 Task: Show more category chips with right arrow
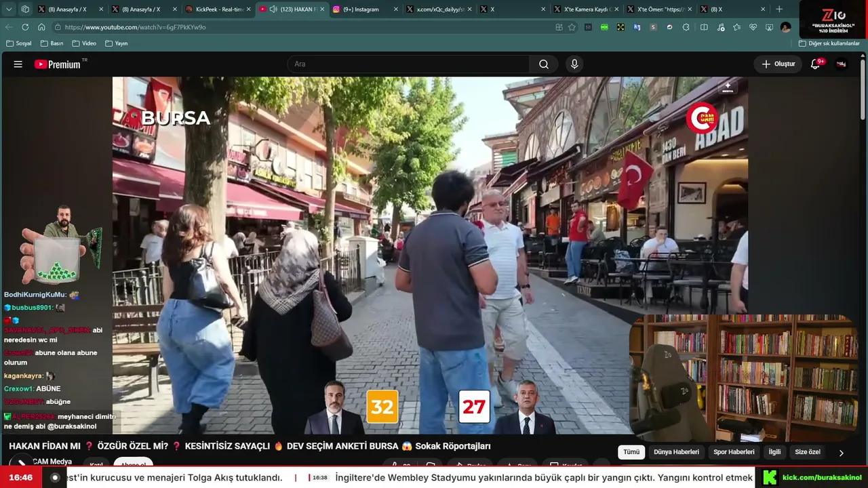pyautogui.click(x=841, y=453)
